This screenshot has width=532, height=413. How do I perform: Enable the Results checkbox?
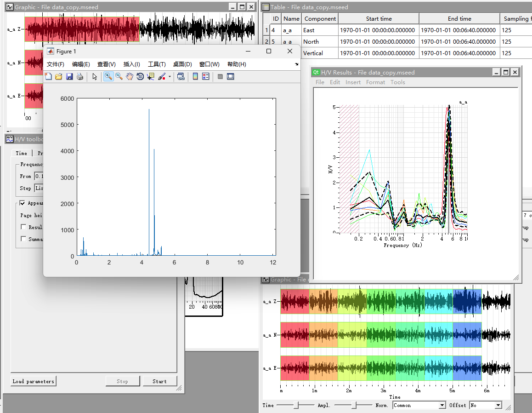tap(23, 227)
